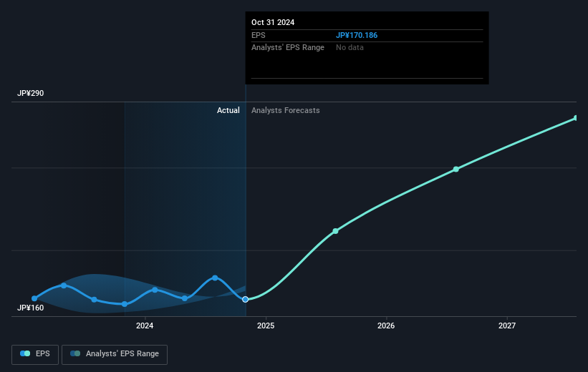The width and height of the screenshot is (588, 372).
Task: Click the 2026 x-axis label
Action: click(x=386, y=325)
